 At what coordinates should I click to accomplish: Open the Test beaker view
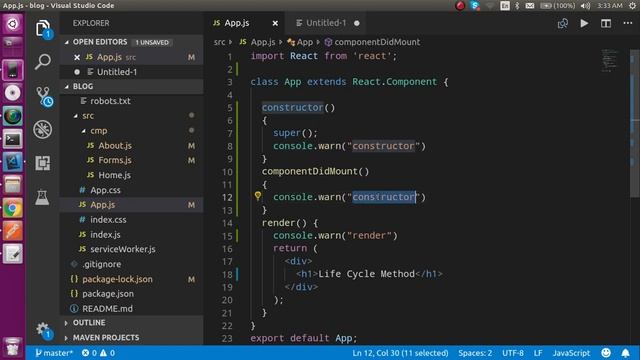tap(42, 197)
